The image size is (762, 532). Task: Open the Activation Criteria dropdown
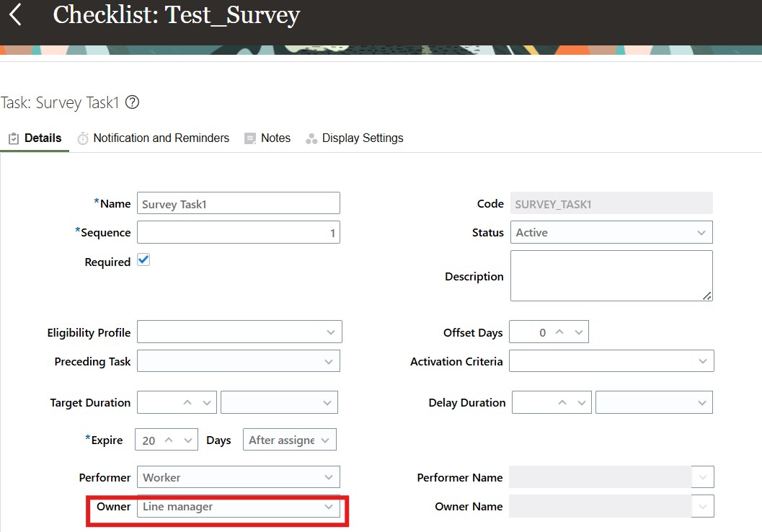pos(703,361)
